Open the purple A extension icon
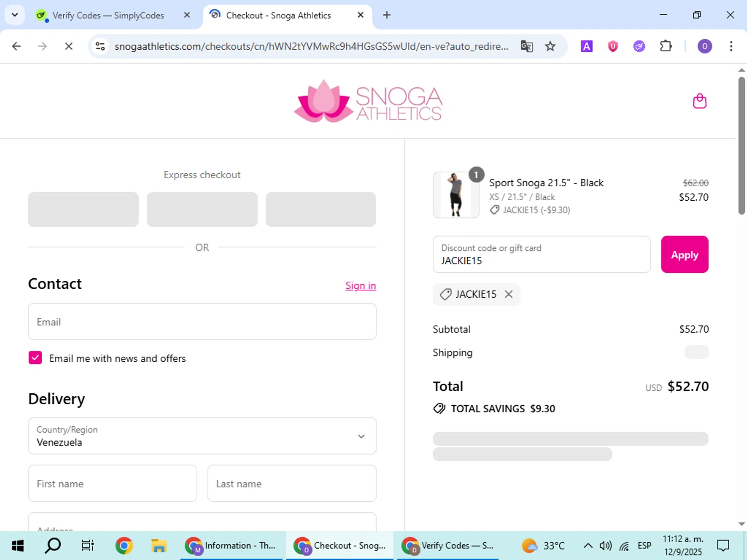Image resolution: width=747 pixels, height=560 pixels. (587, 46)
